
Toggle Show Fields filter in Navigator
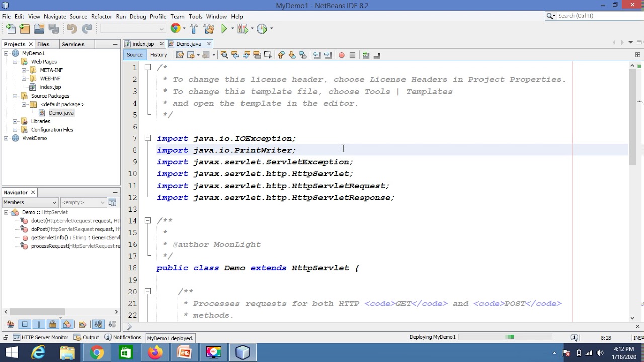[25, 324]
